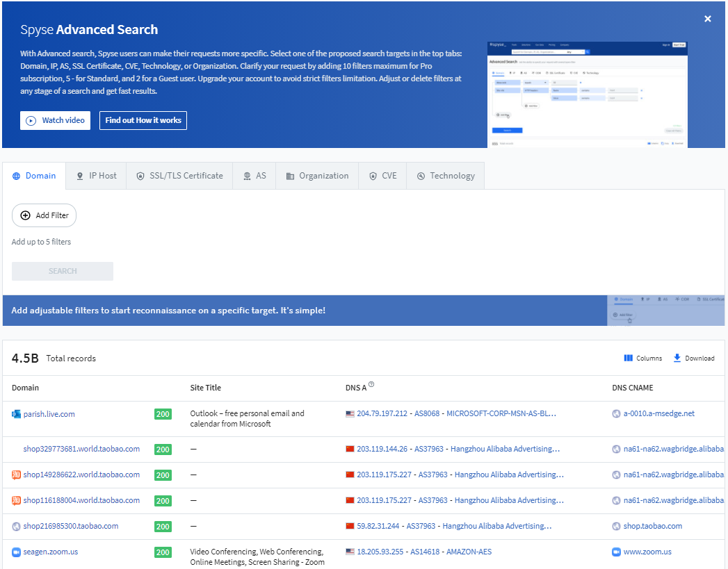
Task: Click the Outlook favicon beside parish.live.com
Action: [x=17, y=413]
